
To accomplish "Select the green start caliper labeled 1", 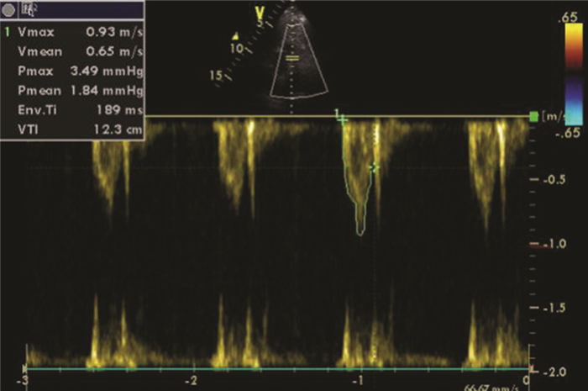I will [x=341, y=119].
